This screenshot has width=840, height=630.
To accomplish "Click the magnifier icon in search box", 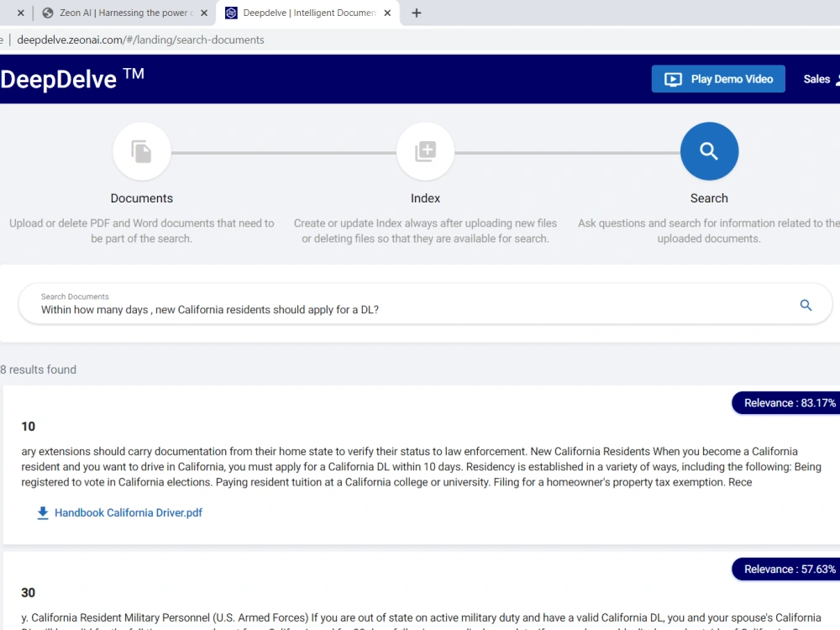I will [x=806, y=305].
